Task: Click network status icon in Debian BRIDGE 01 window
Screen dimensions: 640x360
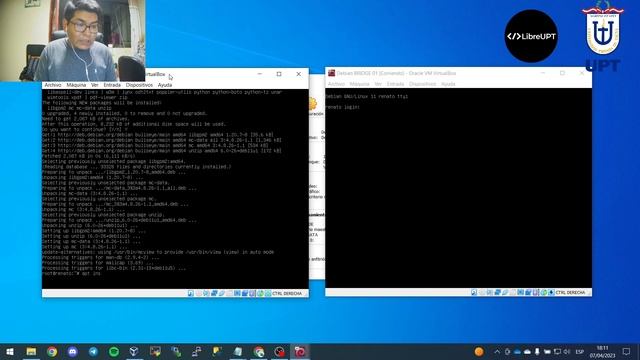Action: pos(497,292)
